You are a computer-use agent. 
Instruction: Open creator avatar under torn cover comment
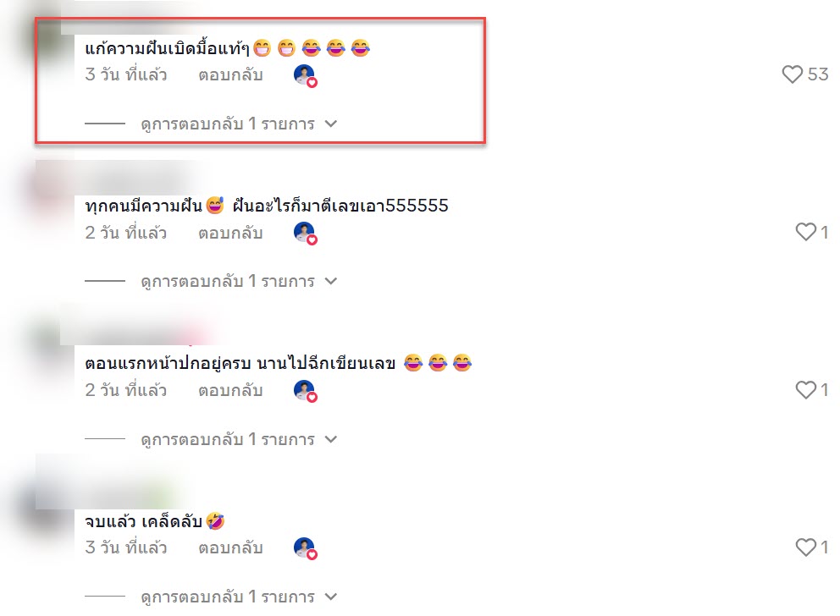click(x=306, y=391)
